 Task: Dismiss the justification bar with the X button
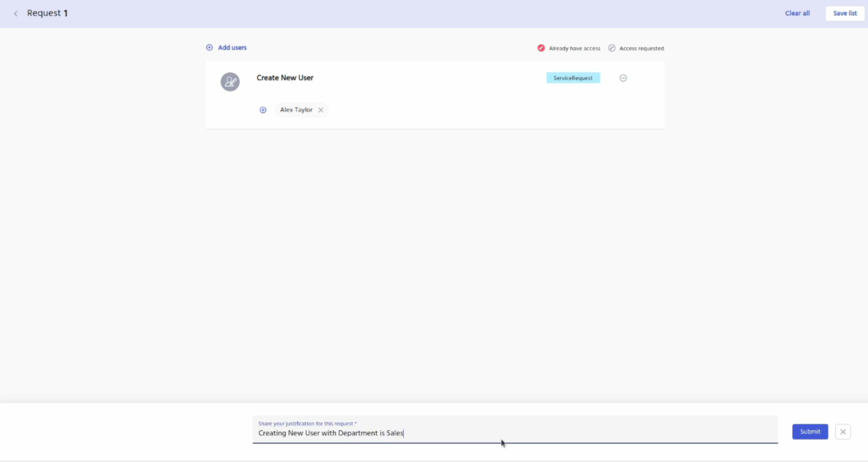843,431
